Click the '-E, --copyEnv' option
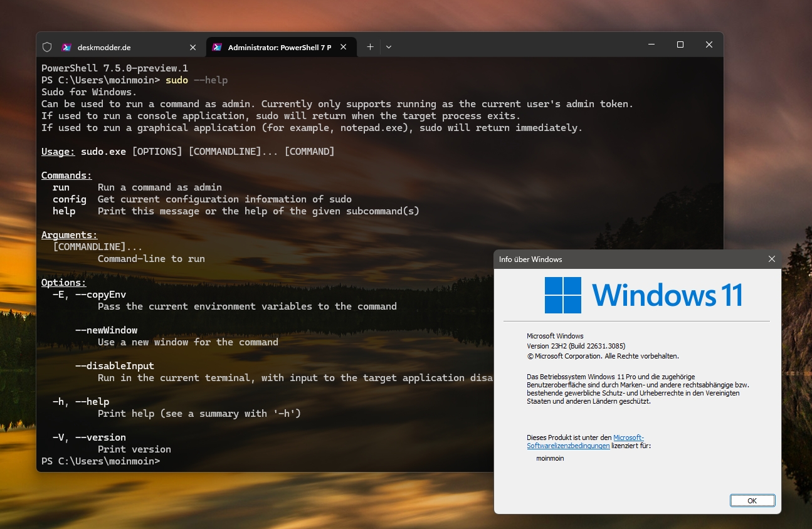Screen dimensions: 812x529 point(89,295)
